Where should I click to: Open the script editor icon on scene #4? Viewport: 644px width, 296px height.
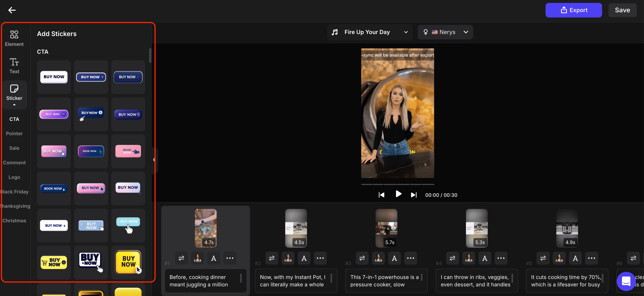click(x=485, y=258)
